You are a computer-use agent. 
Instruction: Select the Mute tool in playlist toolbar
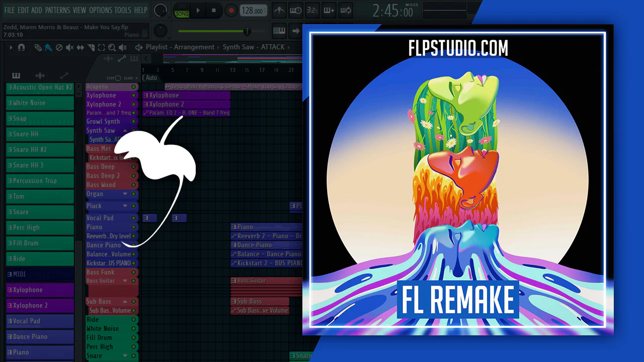point(69,47)
